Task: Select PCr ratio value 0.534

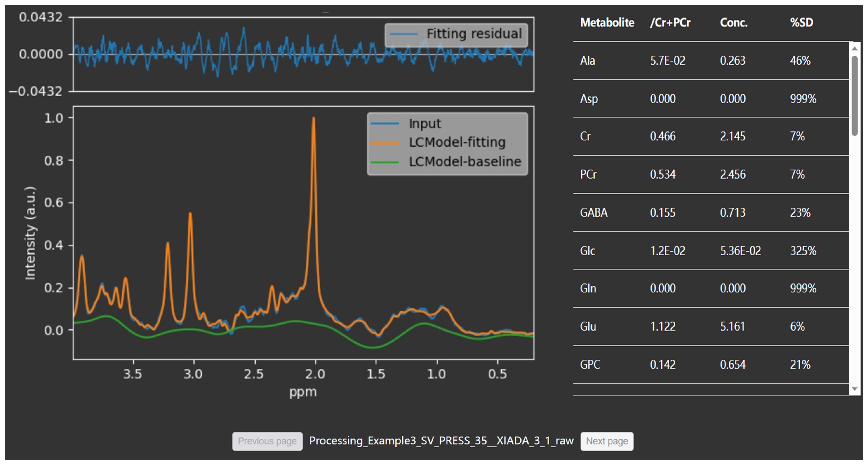Action: pyautogui.click(x=663, y=174)
